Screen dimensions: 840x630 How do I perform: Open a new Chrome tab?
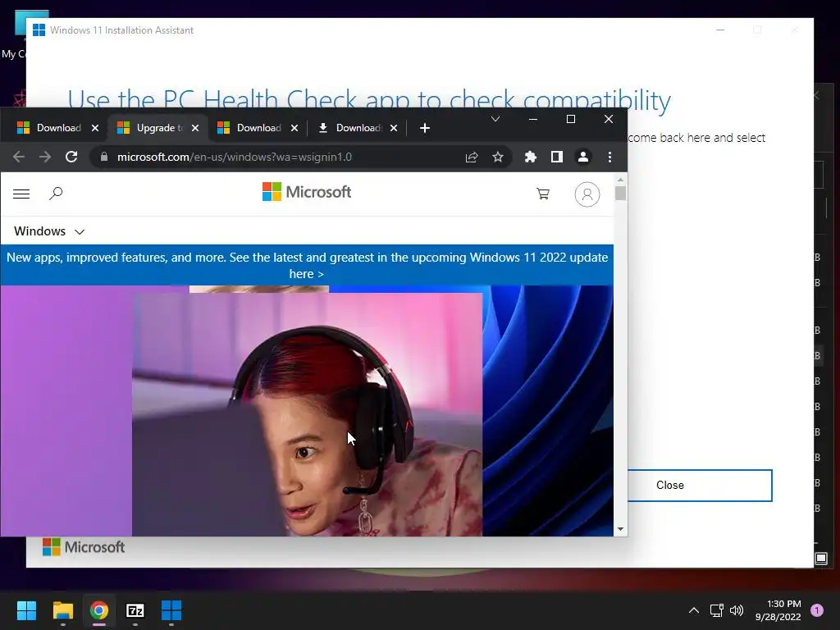tap(425, 128)
